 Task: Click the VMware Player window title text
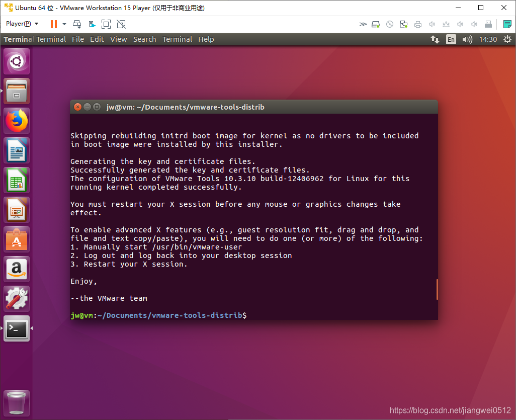[x=110, y=8]
